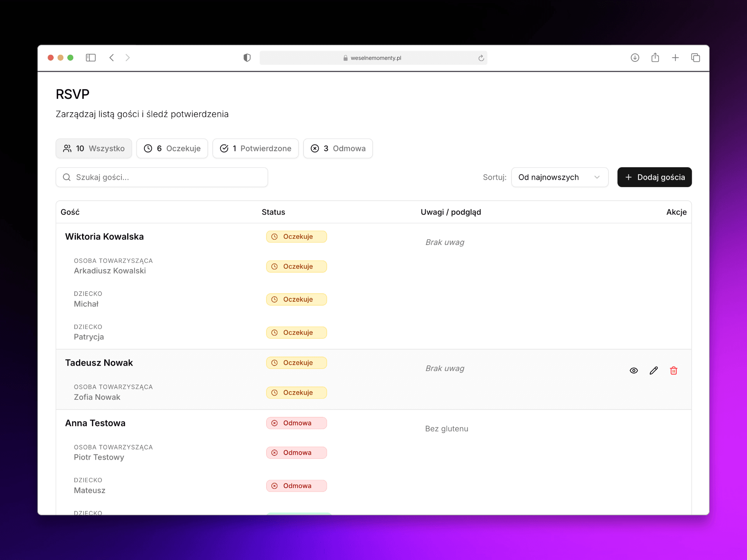Filter by Wszystko tab
The width and height of the screenshot is (747, 560).
[94, 149]
